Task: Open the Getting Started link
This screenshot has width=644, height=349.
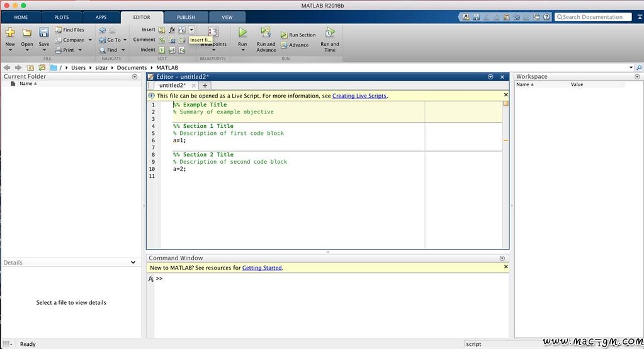Action: (262, 268)
